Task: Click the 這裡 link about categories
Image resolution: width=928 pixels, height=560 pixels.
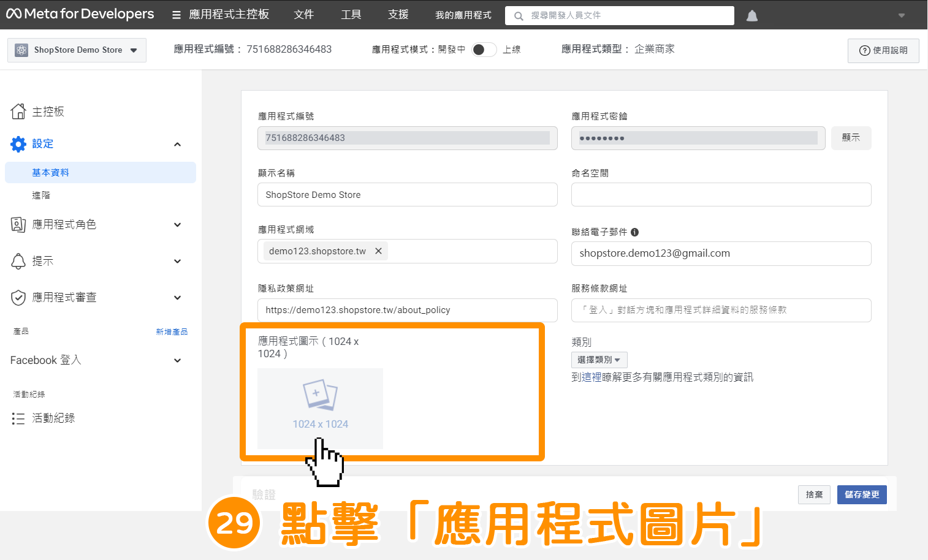Action: (x=591, y=377)
